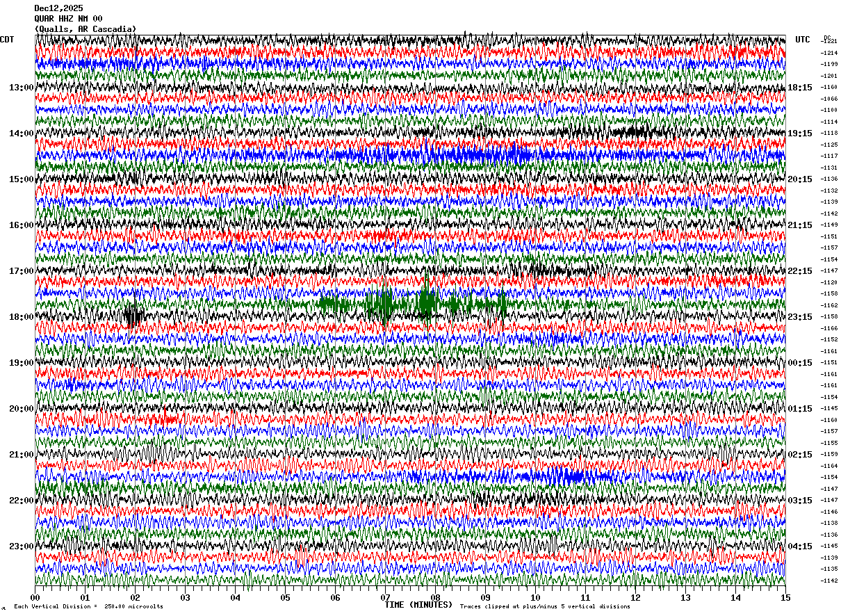The height and width of the screenshot is (616, 841).
Task: Select the 15:00 CDT time label
Action: 21,179
